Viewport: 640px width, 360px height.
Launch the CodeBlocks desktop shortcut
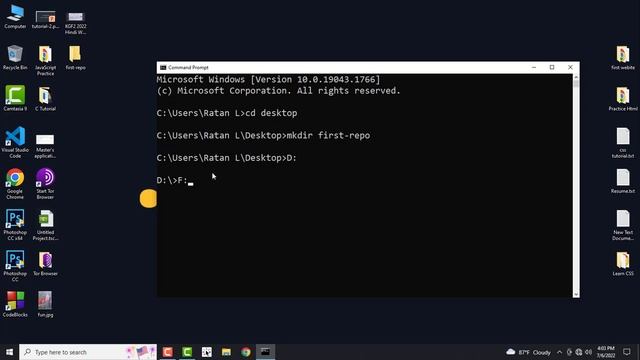(x=15, y=304)
